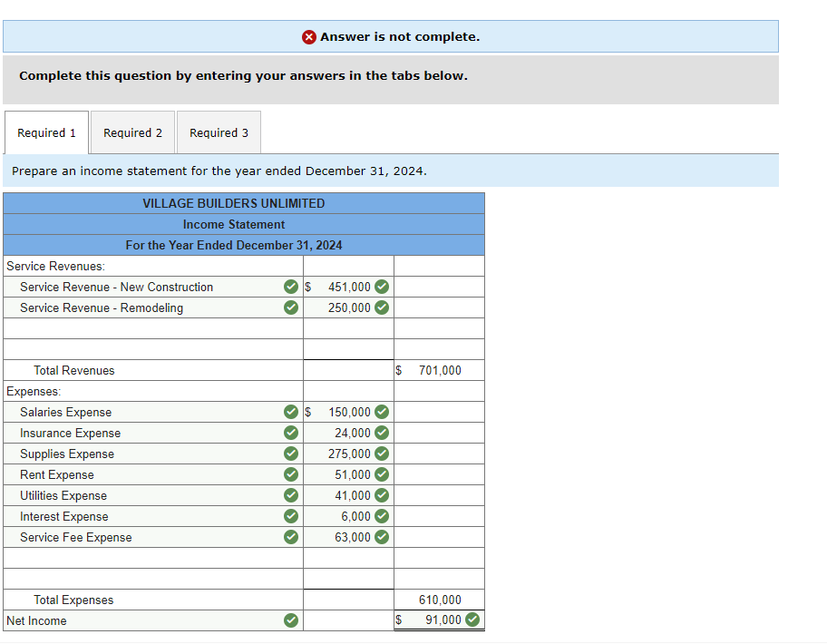
Task: Click the 41,000 Utilities amount field
Action: (x=348, y=495)
